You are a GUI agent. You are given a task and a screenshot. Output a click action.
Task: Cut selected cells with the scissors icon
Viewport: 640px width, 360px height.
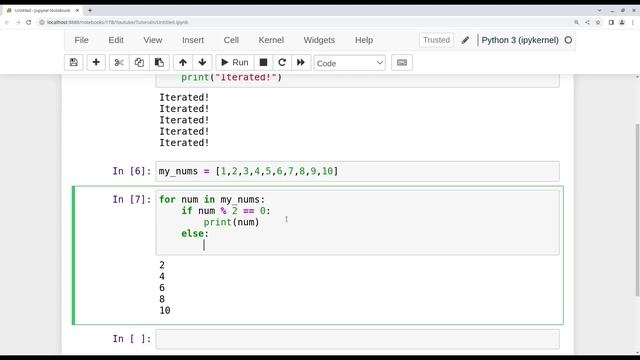(x=119, y=62)
